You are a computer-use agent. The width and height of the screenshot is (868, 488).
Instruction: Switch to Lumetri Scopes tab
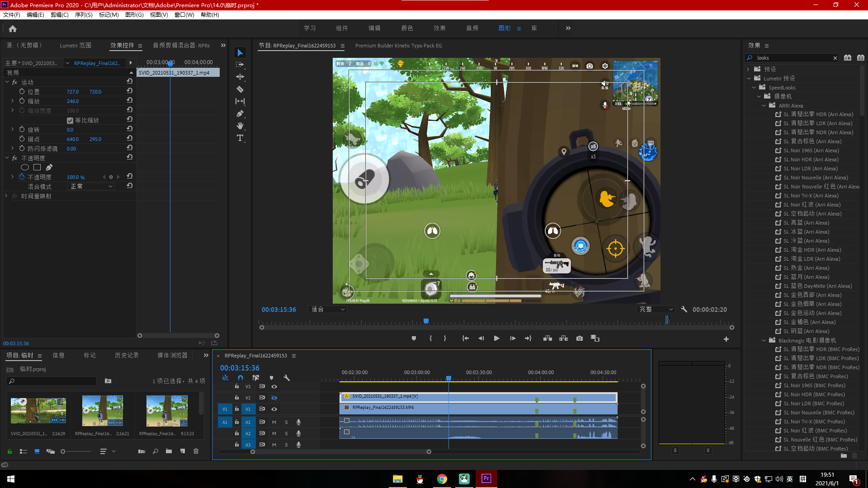coord(75,46)
